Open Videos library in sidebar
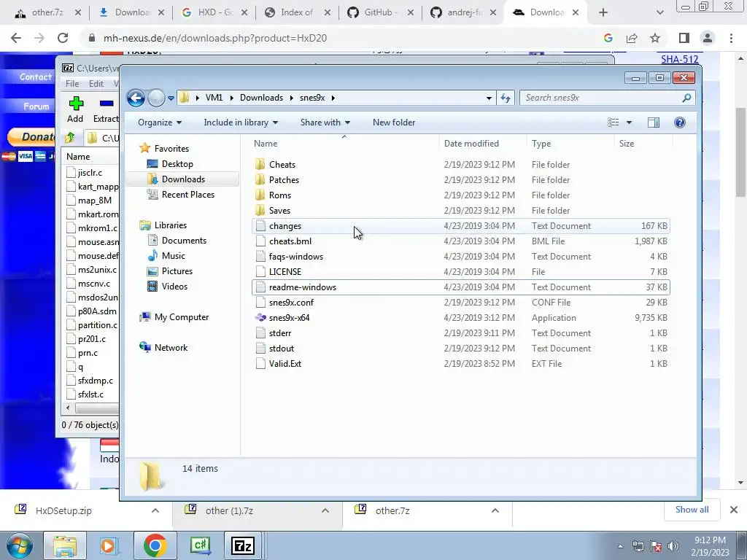The height and width of the screenshot is (560, 747). pyautogui.click(x=174, y=286)
